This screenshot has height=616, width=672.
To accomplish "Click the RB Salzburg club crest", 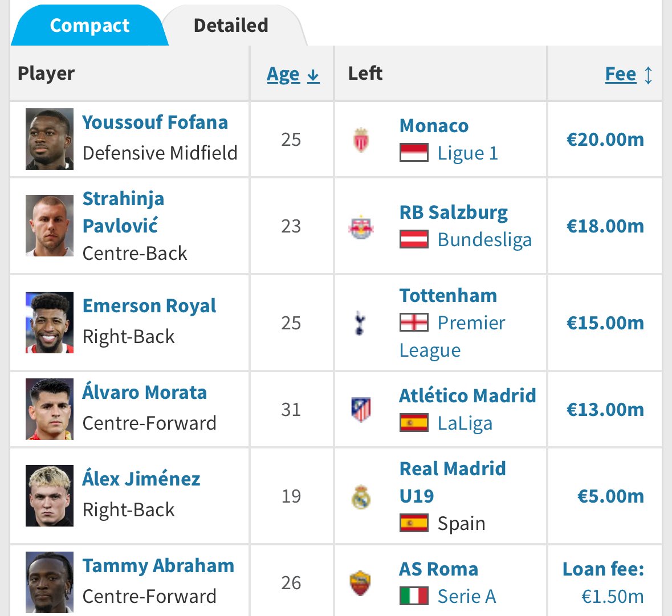I will tap(361, 226).
